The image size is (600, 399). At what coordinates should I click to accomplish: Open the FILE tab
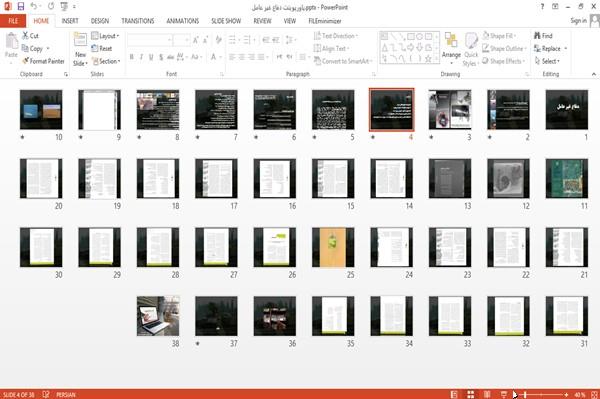(x=13, y=21)
